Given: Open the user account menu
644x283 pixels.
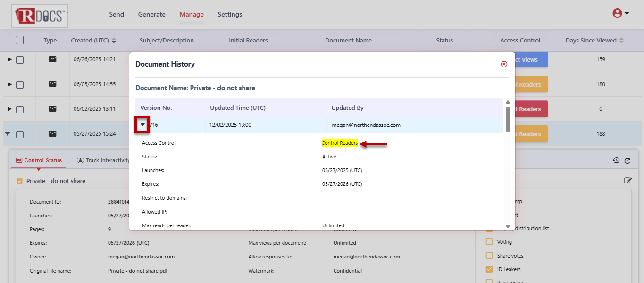Looking at the screenshot, I should click(620, 14).
